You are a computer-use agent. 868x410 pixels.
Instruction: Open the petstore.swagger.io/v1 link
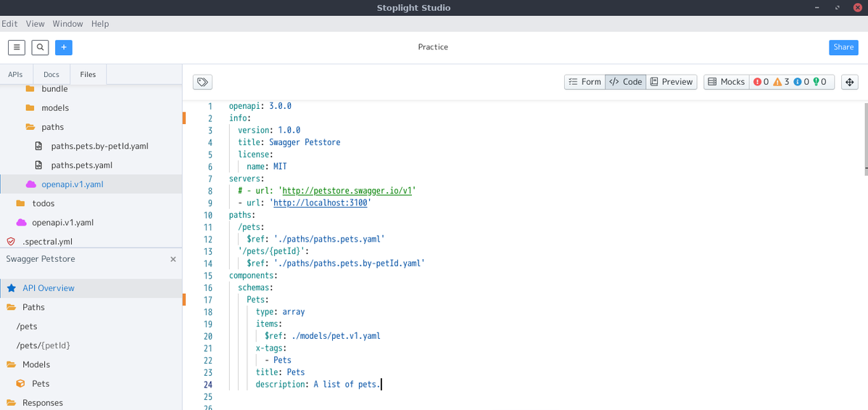tap(348, 191)
